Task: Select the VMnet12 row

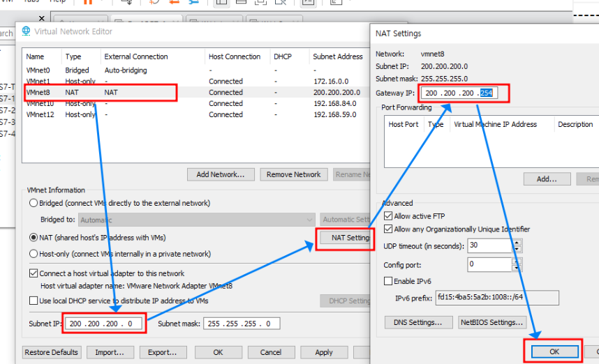Action: pyautogui.click(x=195, y=114)
